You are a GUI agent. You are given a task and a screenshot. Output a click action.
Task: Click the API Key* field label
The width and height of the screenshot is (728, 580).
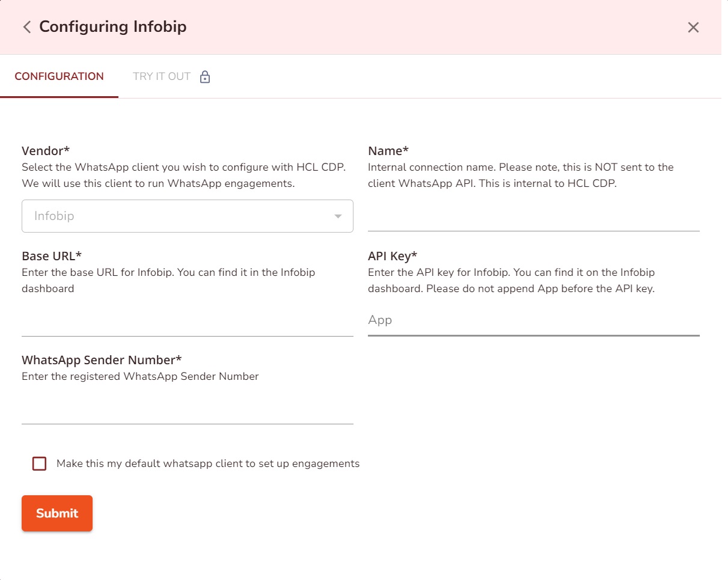point(392,256)
